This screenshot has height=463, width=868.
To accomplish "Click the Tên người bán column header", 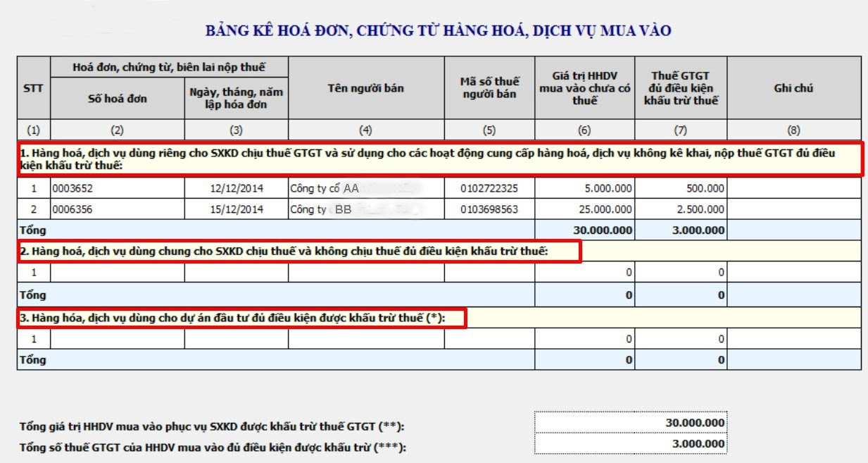I will pyautogui.click(x=366, y=89).
